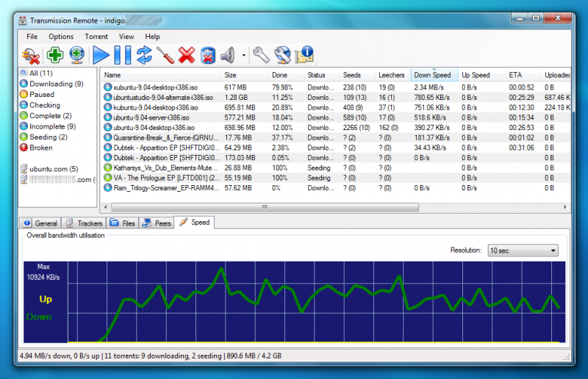
Task: Click the speaker alternate speed icon
Action: pyautogui.click(x=228, y=55)
